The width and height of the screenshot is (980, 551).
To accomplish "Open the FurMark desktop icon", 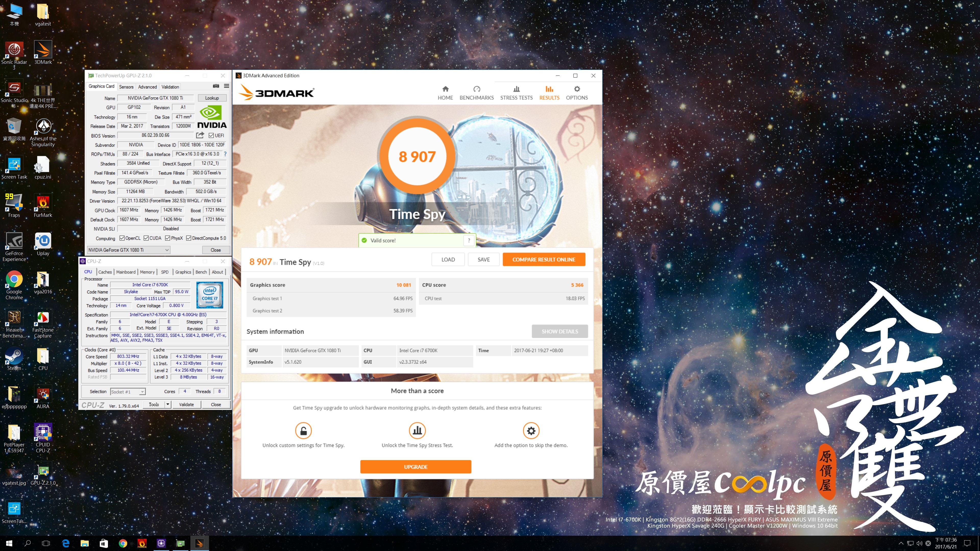I will tap(43, 206).
